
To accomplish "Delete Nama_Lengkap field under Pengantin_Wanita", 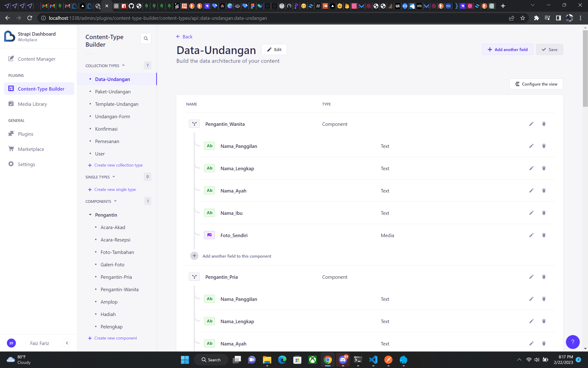I will click(544, 168).
